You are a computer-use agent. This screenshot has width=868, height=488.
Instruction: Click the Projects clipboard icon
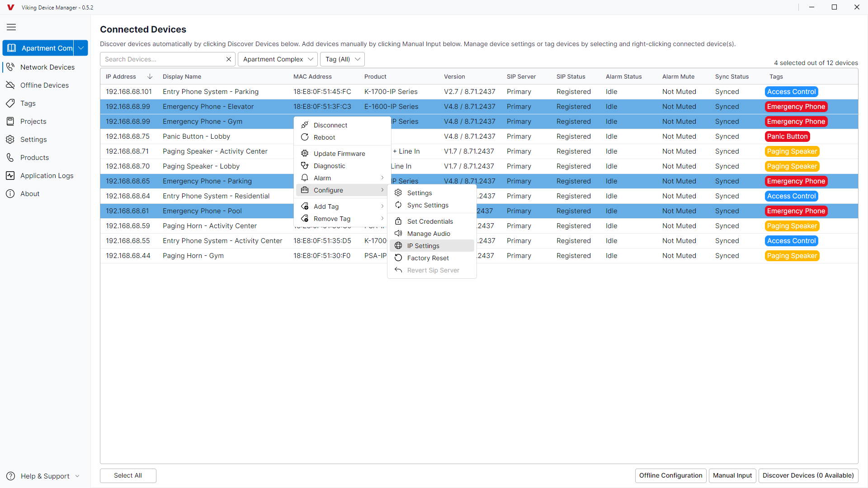(x=10, y=122)
